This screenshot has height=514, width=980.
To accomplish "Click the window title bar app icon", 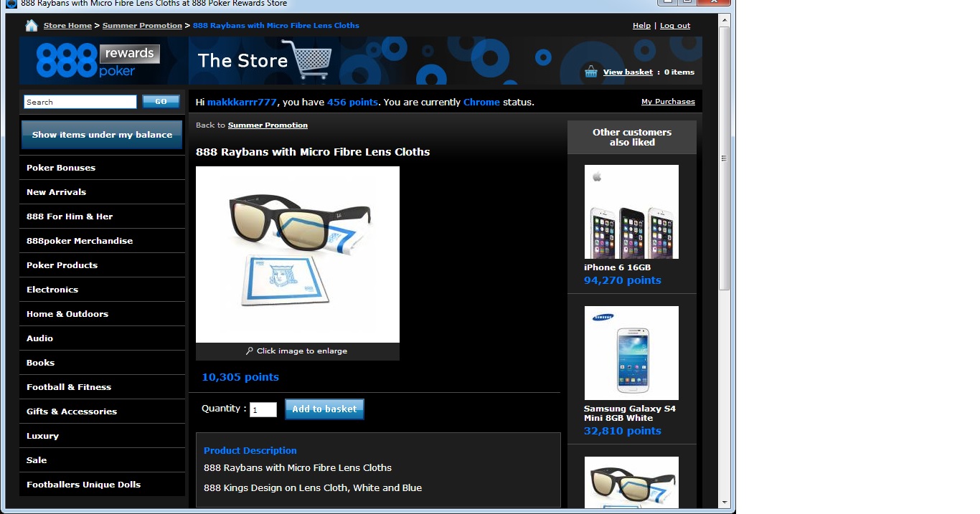I will [11, 4].
